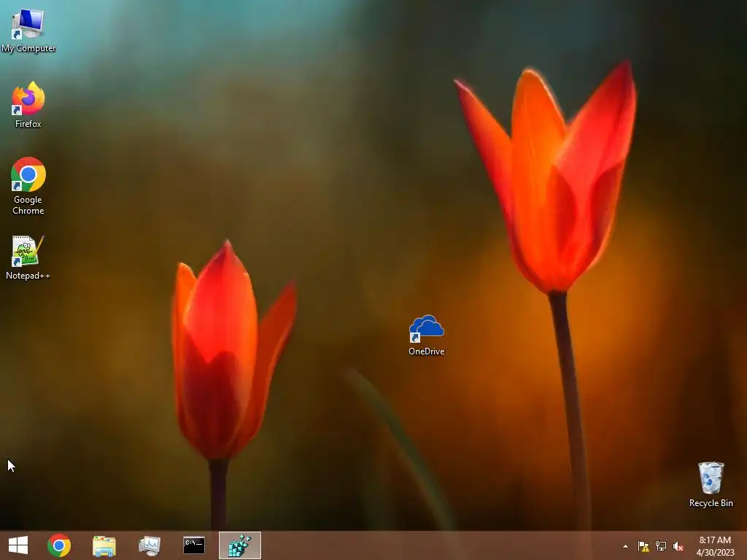Click the Recycle Bin label text
Image resolution: width=747 pixels, height=560 pixels.
711,503
